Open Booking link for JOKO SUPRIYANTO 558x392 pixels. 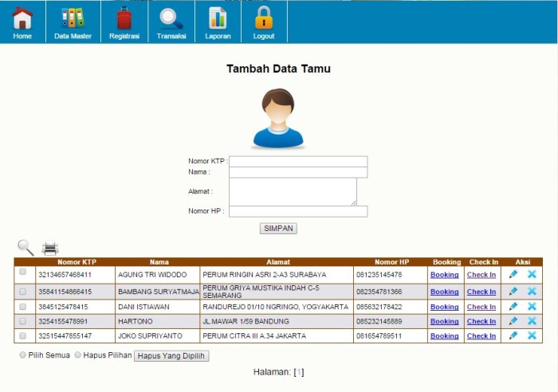(445, 335)
